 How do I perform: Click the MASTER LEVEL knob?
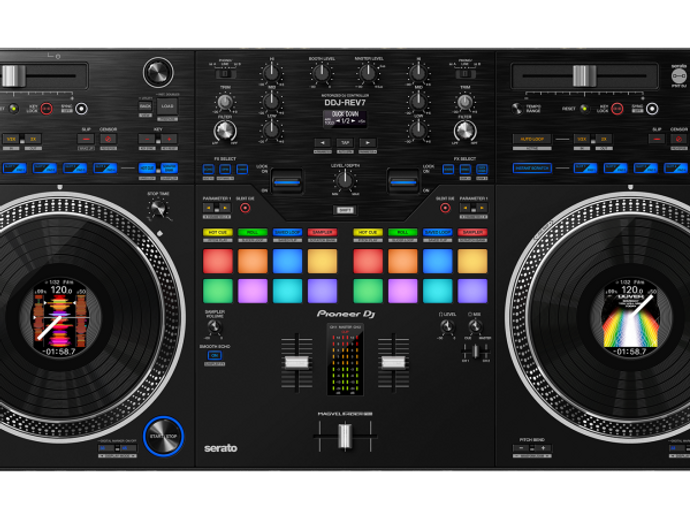click(368, 73)
